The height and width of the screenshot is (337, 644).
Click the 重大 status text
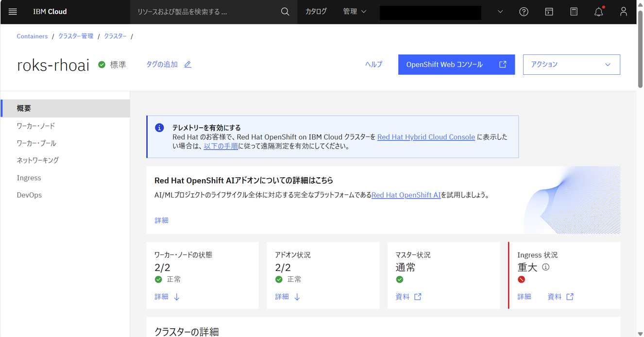(x=527, y=267)
